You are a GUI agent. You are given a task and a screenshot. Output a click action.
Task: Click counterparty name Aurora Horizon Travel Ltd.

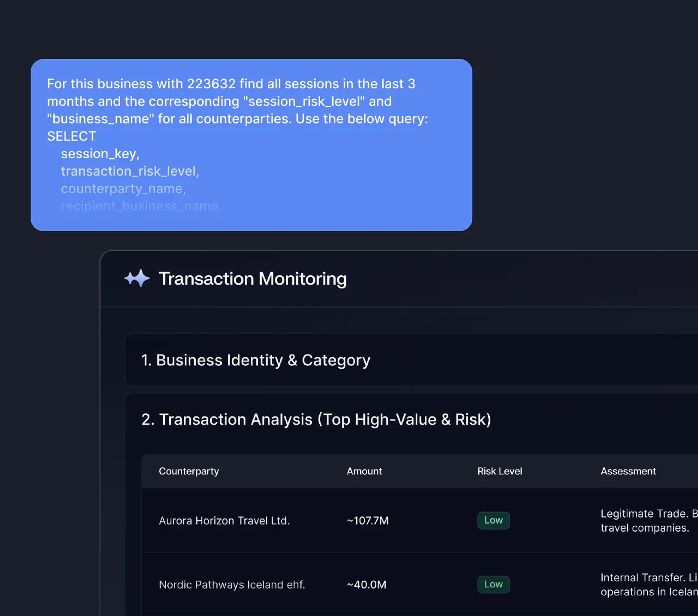224,520
